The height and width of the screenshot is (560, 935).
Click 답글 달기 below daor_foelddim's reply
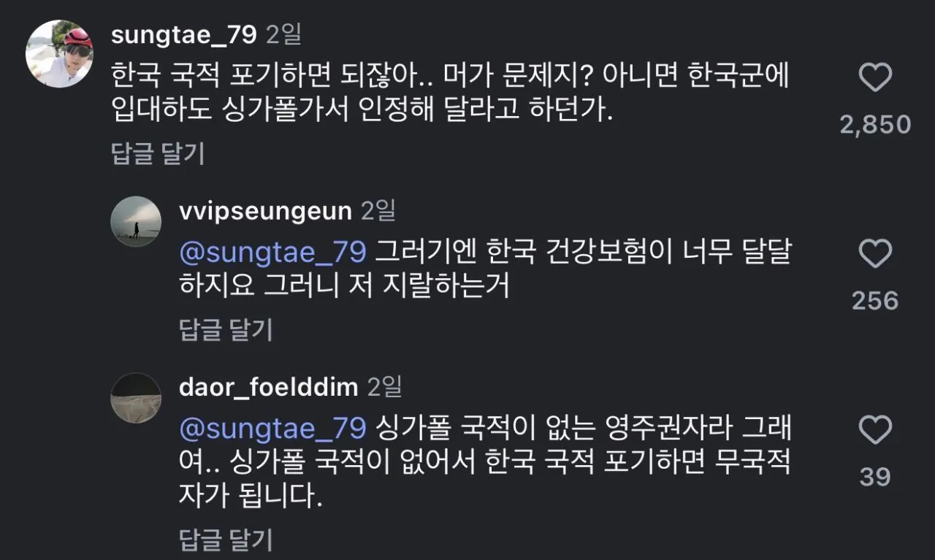[226, 540]
